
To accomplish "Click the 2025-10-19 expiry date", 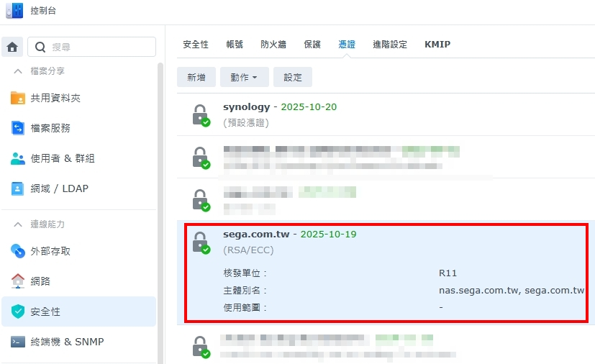I will (x=329, y=235).
